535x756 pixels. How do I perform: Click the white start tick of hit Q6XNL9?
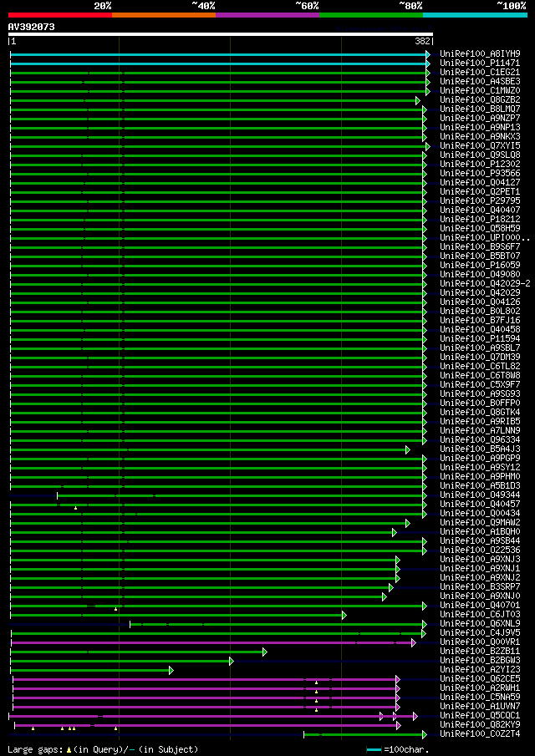[x=130, y=624]
